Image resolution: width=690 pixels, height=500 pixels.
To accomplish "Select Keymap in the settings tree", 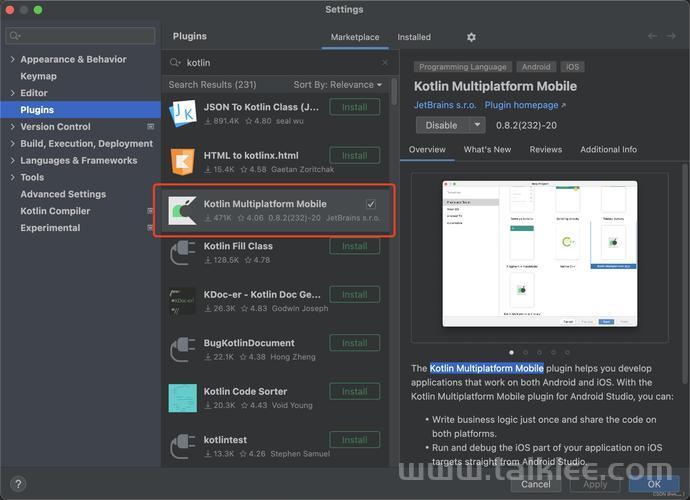I will click(38, 76).
